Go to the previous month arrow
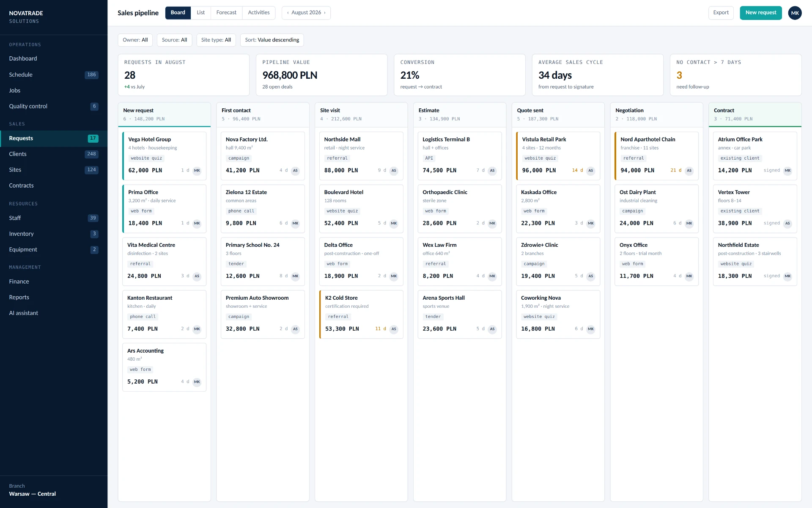Screen dimensions: 812x508 (288, 13)
